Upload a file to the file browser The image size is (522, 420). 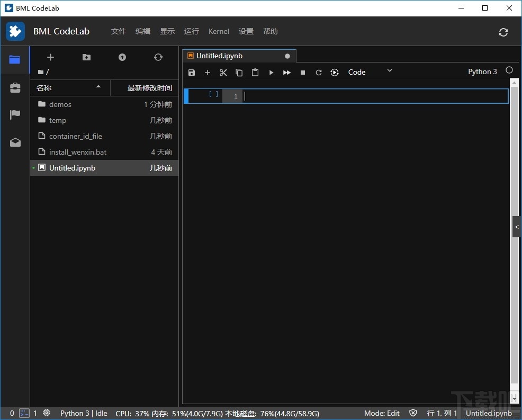122,57
